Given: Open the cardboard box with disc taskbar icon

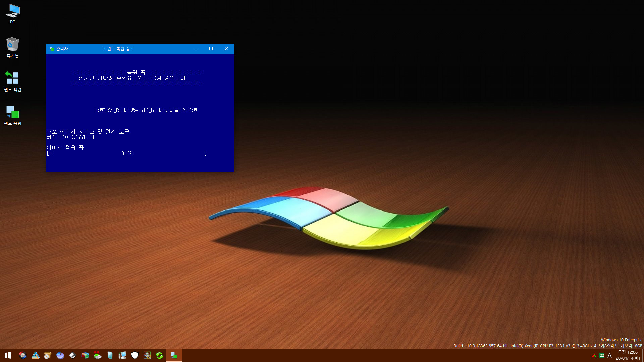Looking at the screenshot, I should point(48,355).
